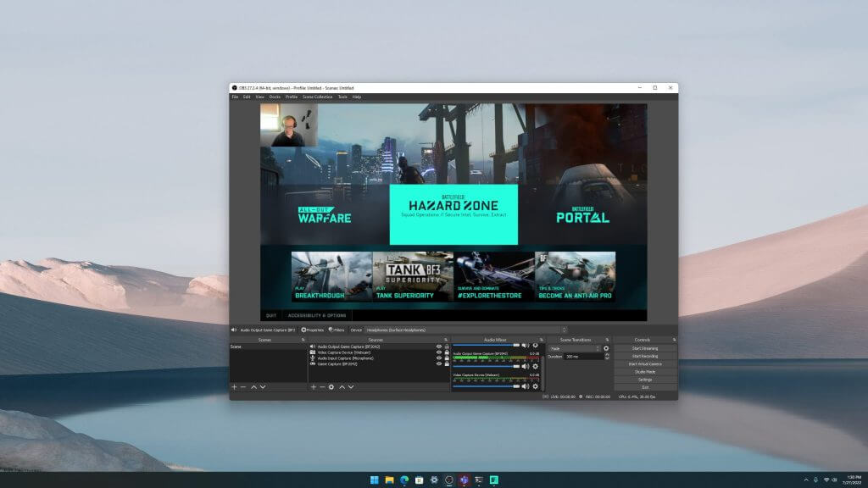
Task: Open the Edit menu
Action: 247,97
